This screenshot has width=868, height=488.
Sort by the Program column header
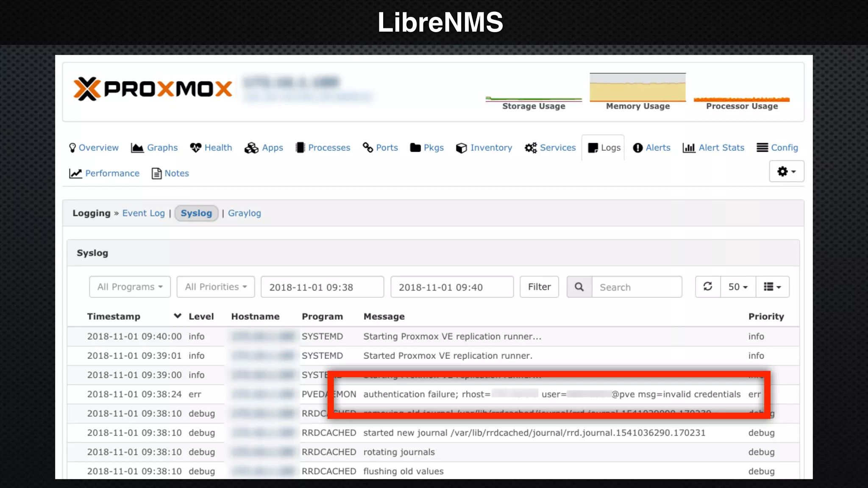322,316
